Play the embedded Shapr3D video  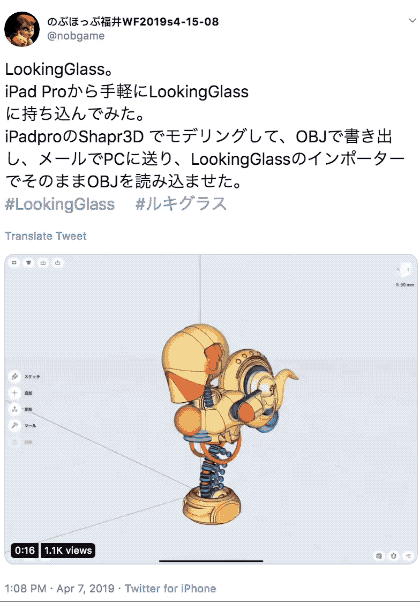[x=211, y=409]
